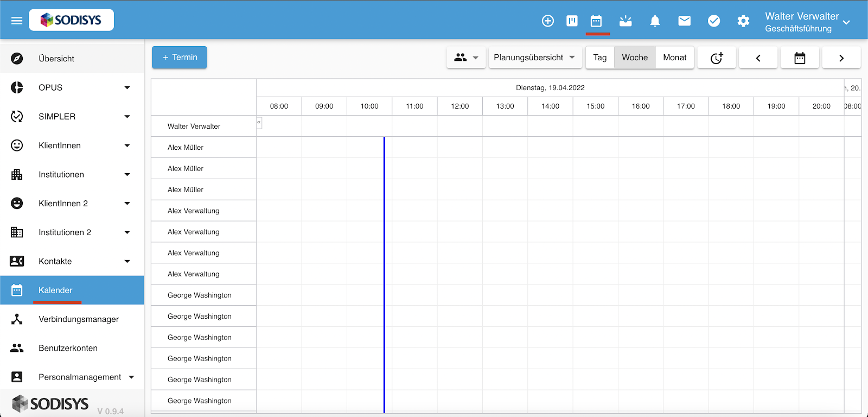868x417 pixels.
Task: Open the calendar icon in header
Action: (x=596, y=21)
